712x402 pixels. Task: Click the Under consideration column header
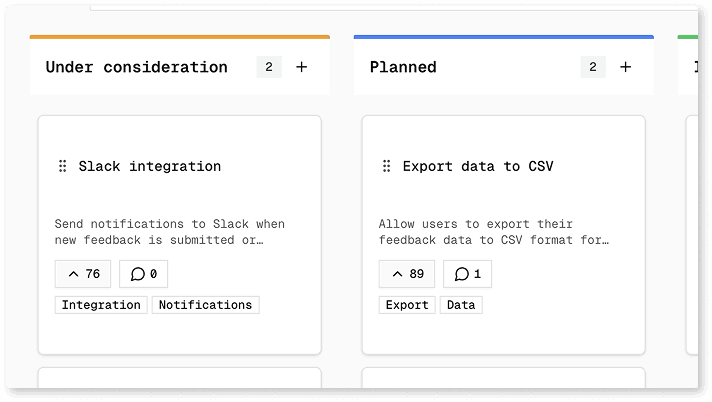(x=137, y=67)
